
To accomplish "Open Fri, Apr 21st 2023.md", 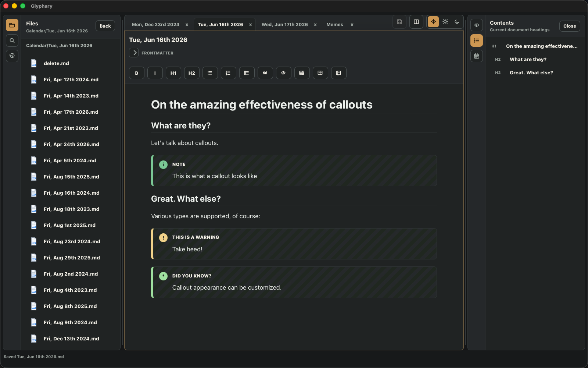I will [x=71, y=128].
